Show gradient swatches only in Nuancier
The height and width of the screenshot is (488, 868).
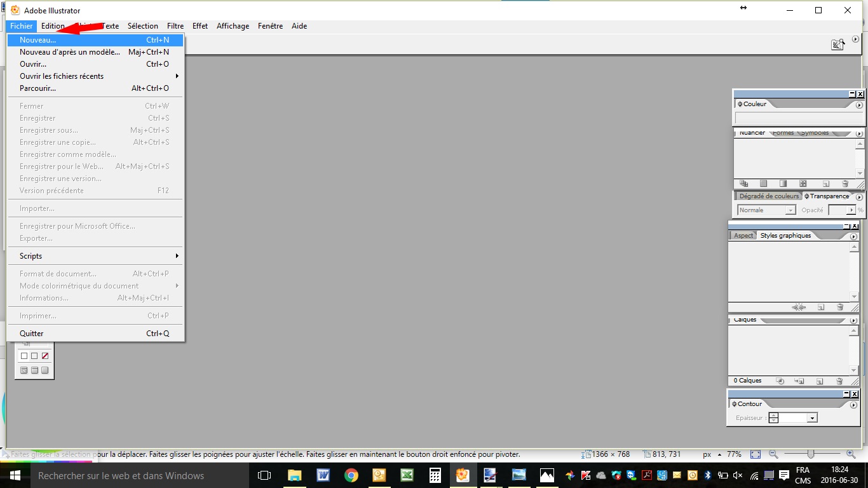[783, 184]
